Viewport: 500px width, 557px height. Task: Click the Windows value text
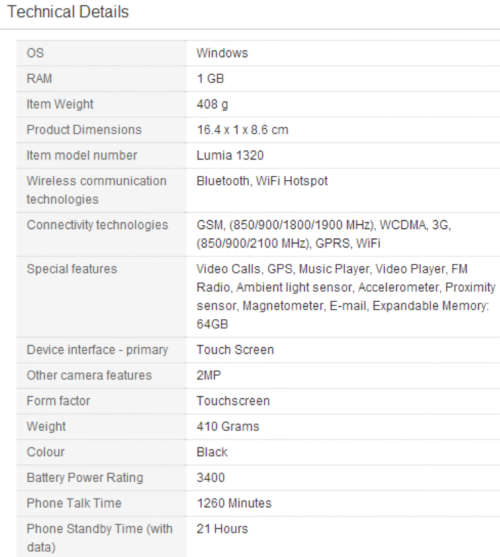click(222, 53)
